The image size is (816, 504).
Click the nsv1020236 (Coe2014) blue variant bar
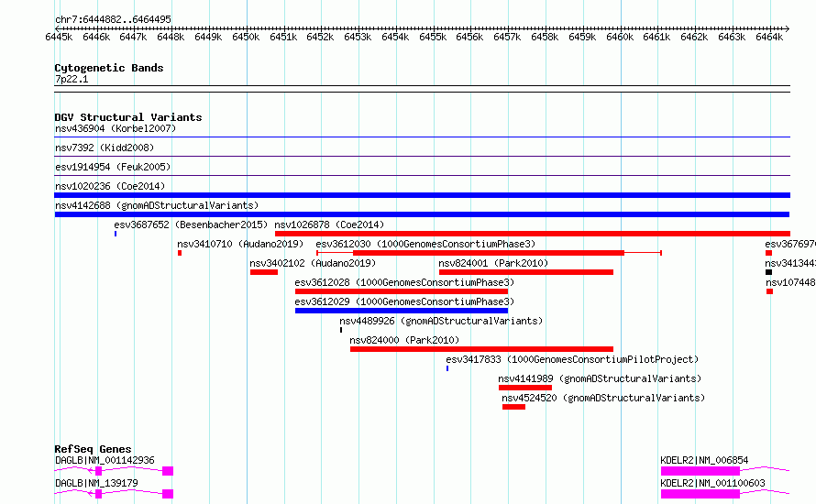(x=422, y=195)
